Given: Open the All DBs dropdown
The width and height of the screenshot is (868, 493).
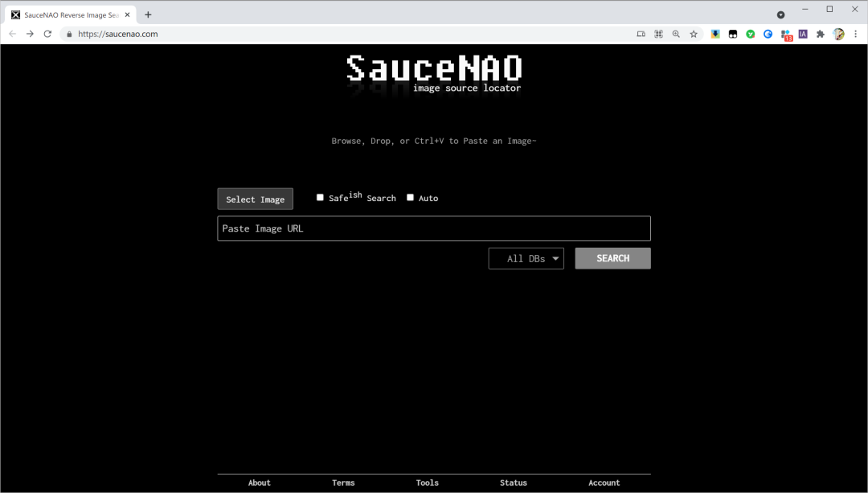Looking at the screenshot, I should [526, 259].
